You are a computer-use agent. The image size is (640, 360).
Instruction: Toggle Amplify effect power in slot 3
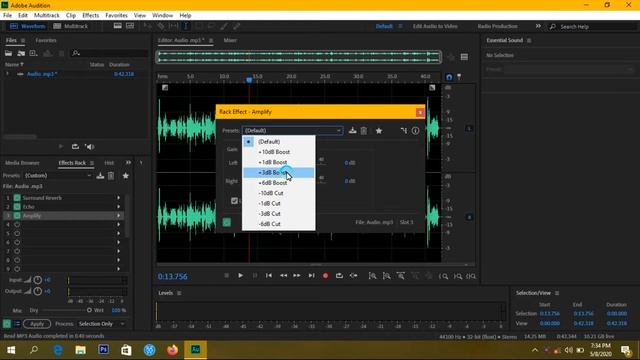[17, 216]
